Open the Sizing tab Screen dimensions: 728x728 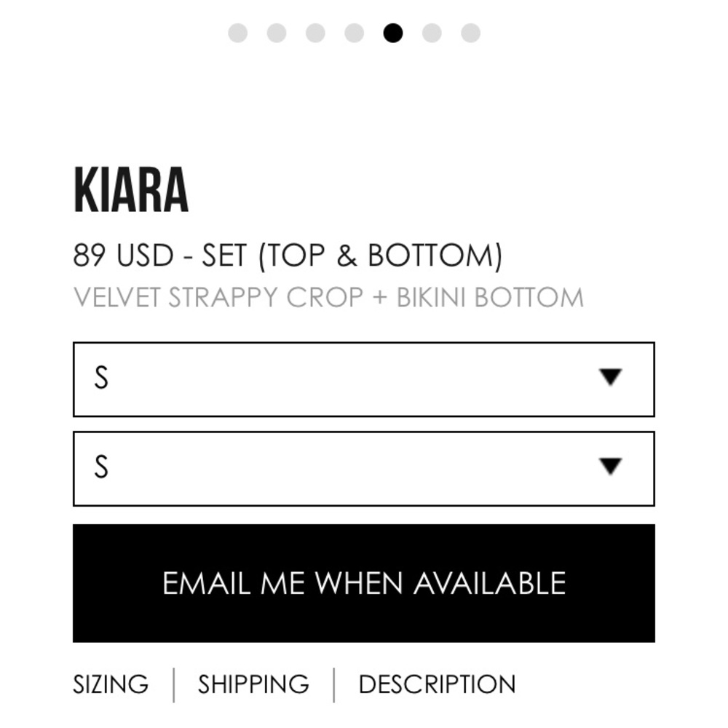point(111,684)
